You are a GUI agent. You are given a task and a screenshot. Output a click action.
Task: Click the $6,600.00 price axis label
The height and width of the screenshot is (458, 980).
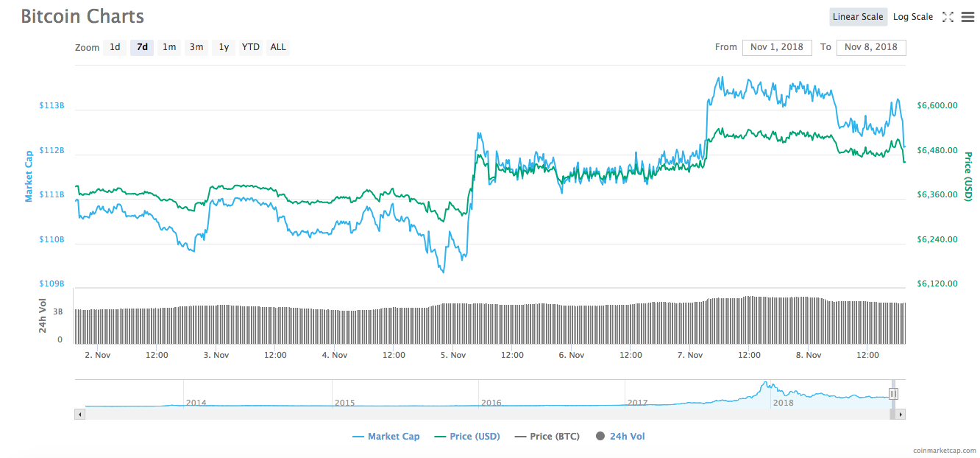coord(937,106)
